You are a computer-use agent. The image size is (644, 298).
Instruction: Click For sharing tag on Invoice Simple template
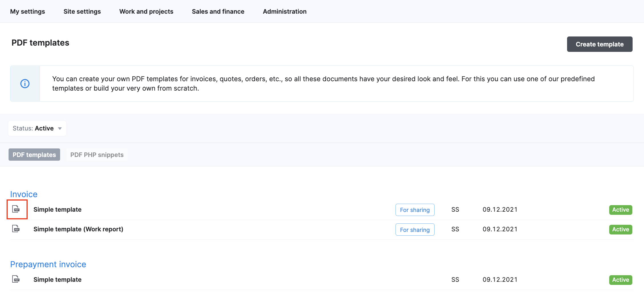coord(415,210)
